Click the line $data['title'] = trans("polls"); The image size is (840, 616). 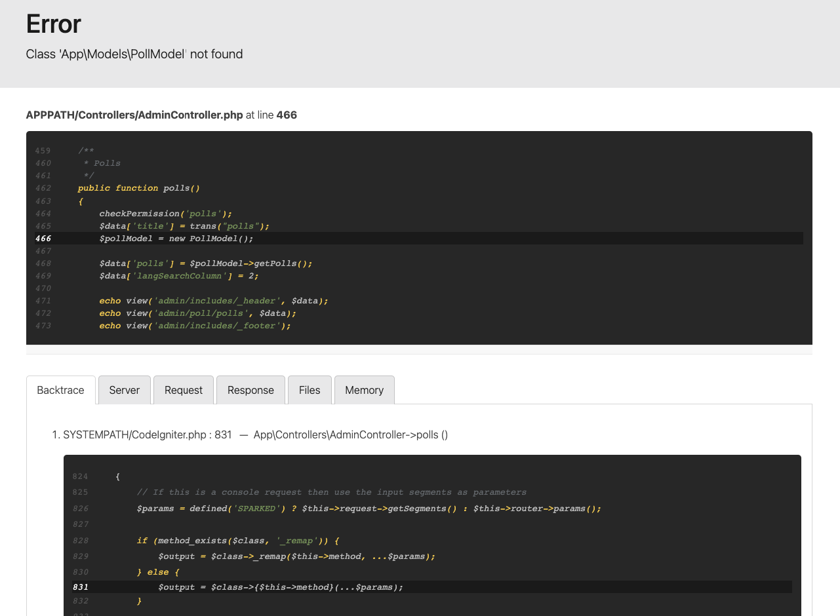184,226
